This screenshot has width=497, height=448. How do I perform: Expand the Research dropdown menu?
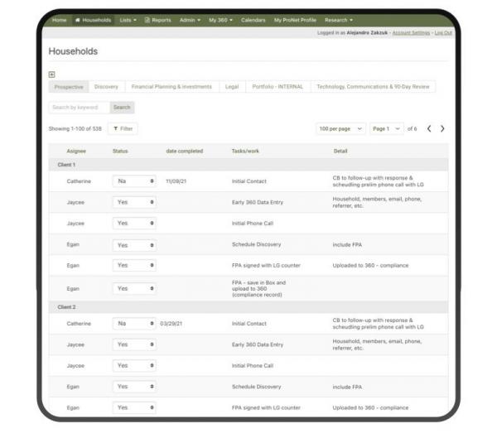(339, 20)
